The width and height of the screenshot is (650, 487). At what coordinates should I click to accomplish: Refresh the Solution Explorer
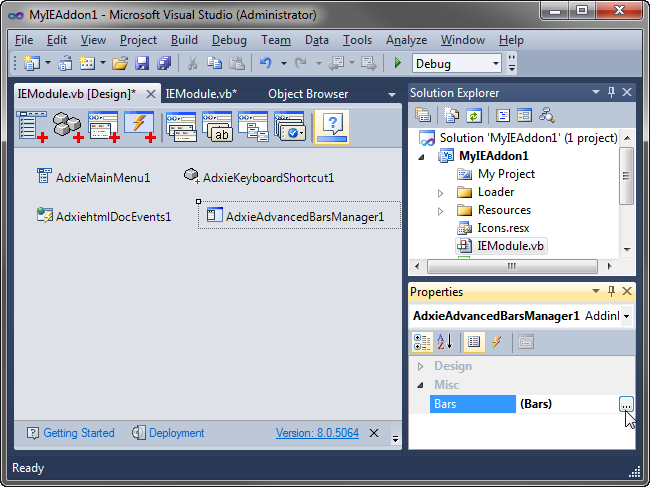(473, 115)
